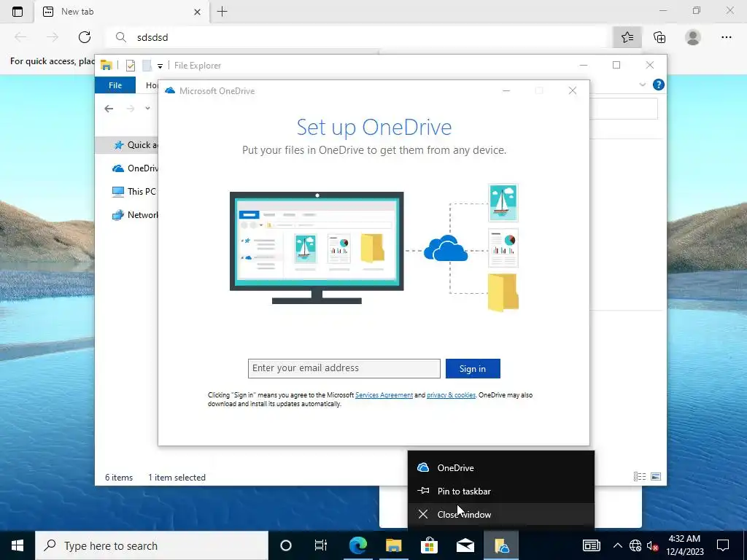The width and height of the screenshot is (747, 560).
Task: Open Task View on taskbar
Action: 321,545
